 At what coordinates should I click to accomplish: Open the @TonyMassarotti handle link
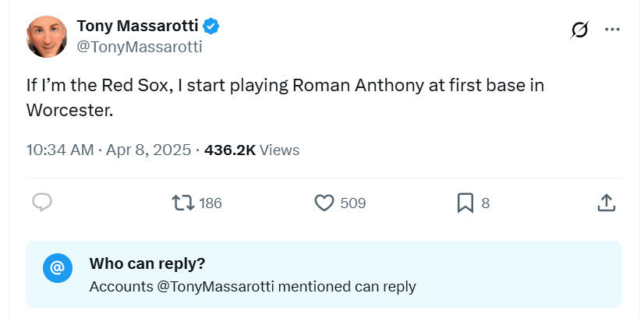[139, 47]
